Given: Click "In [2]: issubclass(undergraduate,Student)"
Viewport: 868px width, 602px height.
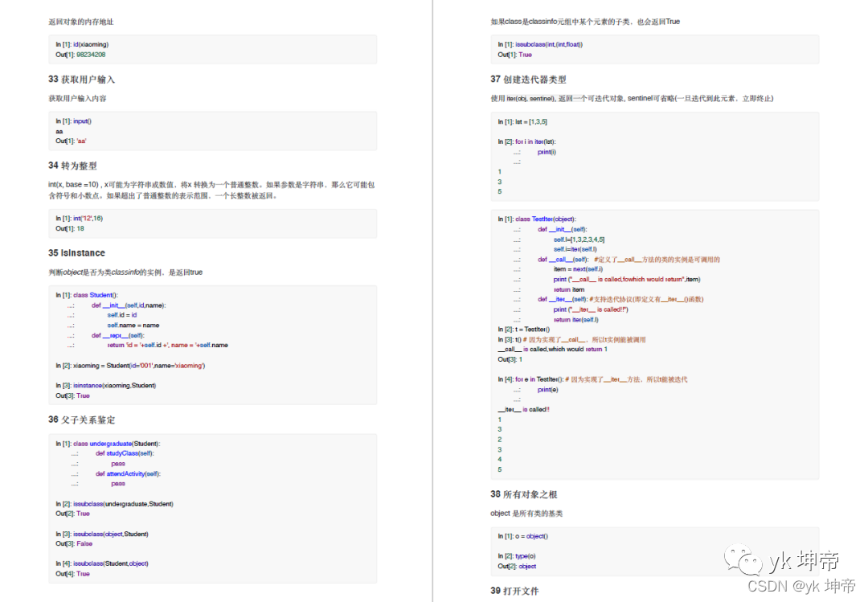Looking at the screenshot, I should coord(115,504).
